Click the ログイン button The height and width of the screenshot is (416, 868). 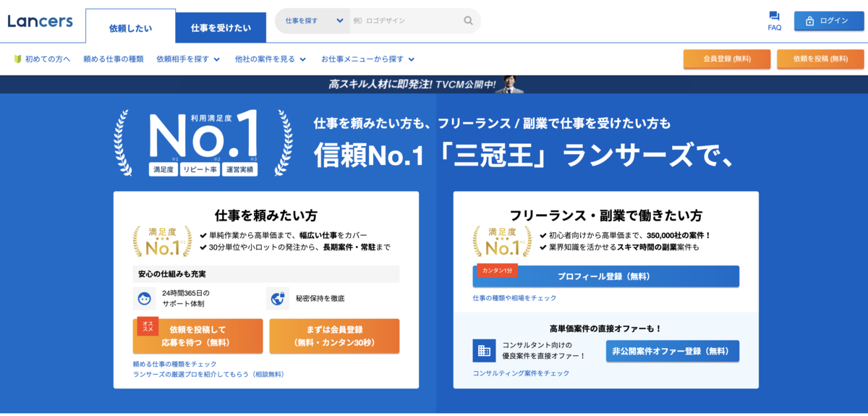click(x=829, y=21)
